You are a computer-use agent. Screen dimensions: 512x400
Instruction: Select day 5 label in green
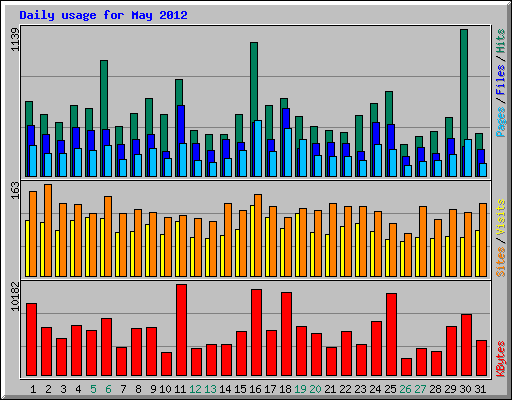pos(93,389)
